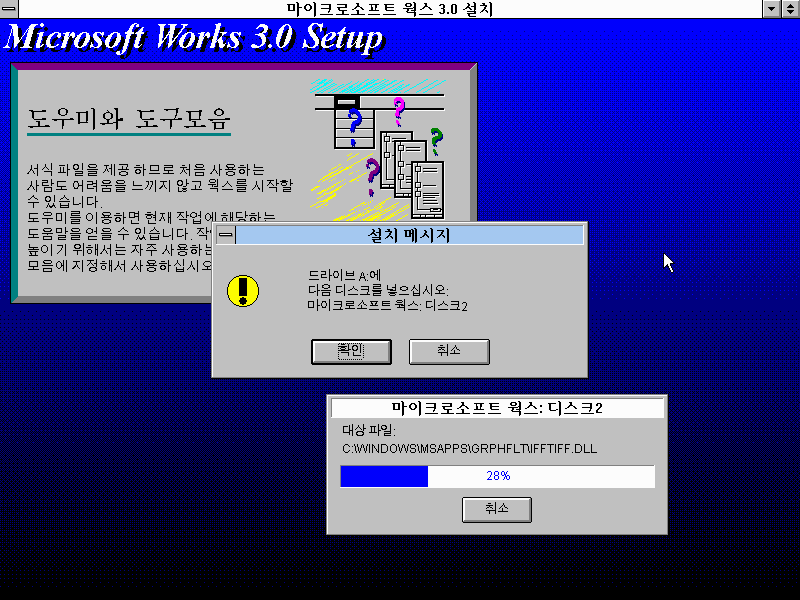Click the help illustration with question marks

pyautogui.click(x=378, y=149)
